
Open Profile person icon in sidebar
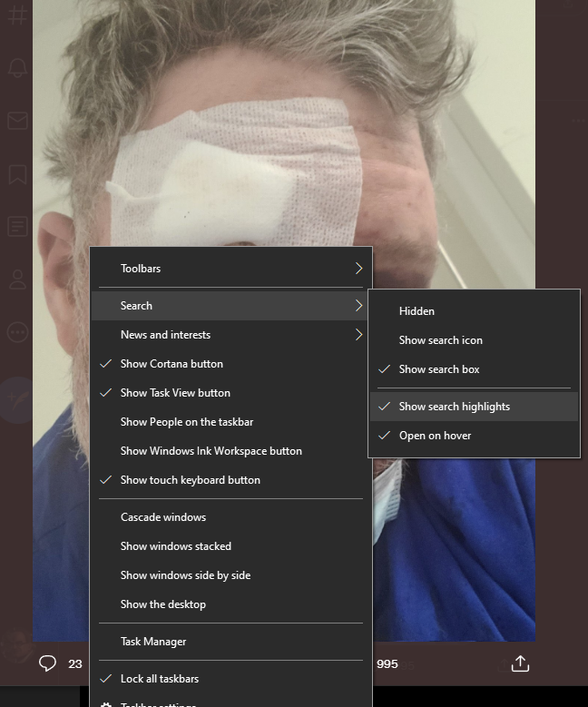pyautogui.click(x=17, y=280)
